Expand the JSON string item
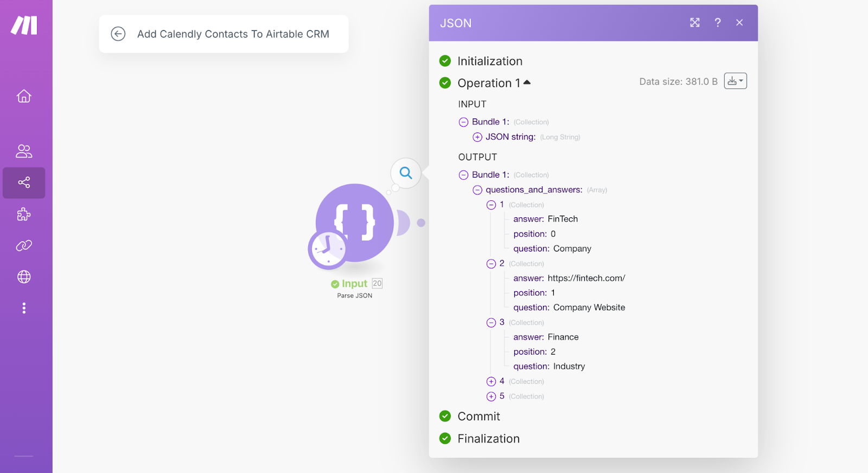 click(x=477, y=137)
